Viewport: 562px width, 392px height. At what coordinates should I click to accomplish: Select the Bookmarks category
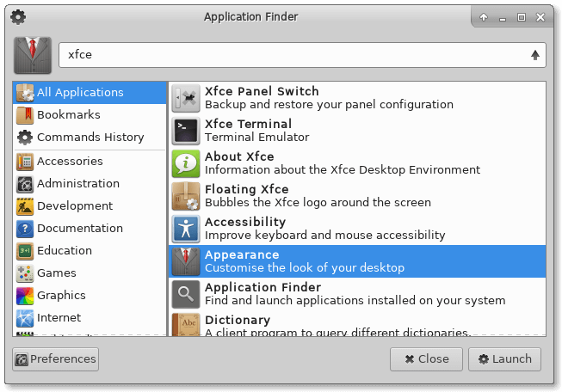pyautogui.click(x=68, y=115)
